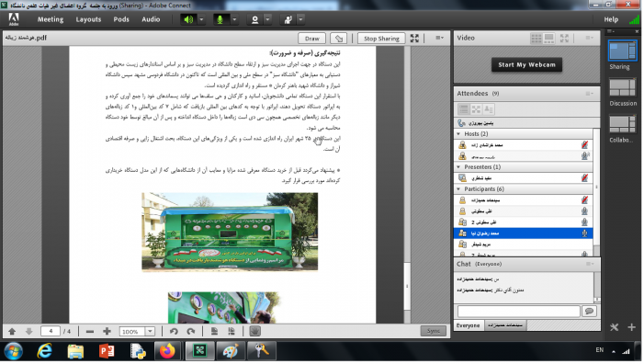Screen dimensions: 644x364
Task: Toggle the microphone button in the top bar
Action: [x=220, y=19]
